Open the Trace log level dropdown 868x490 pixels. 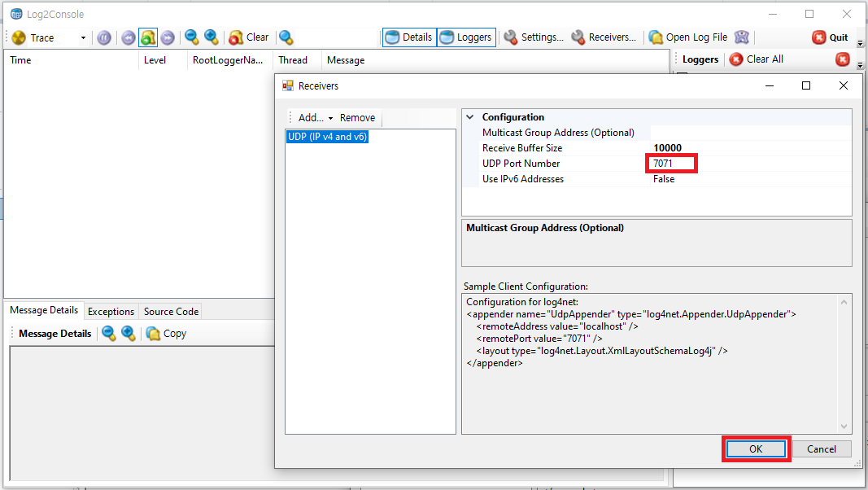pos(83,38)
